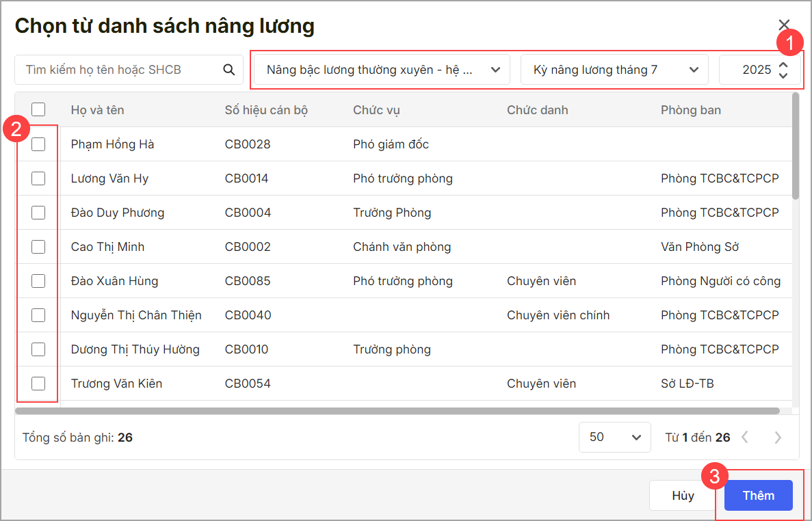Focus the name or SHCB search field

(120, 70)
